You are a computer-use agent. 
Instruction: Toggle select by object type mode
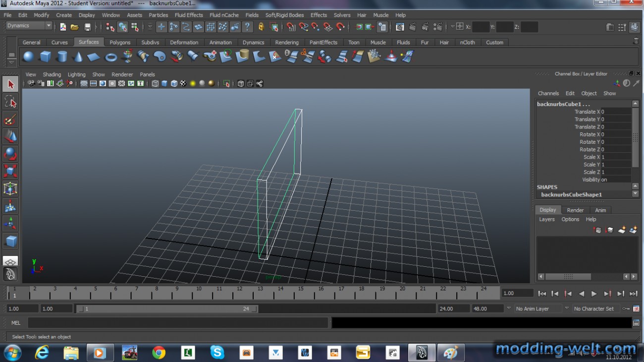click(x=122, y=27)
